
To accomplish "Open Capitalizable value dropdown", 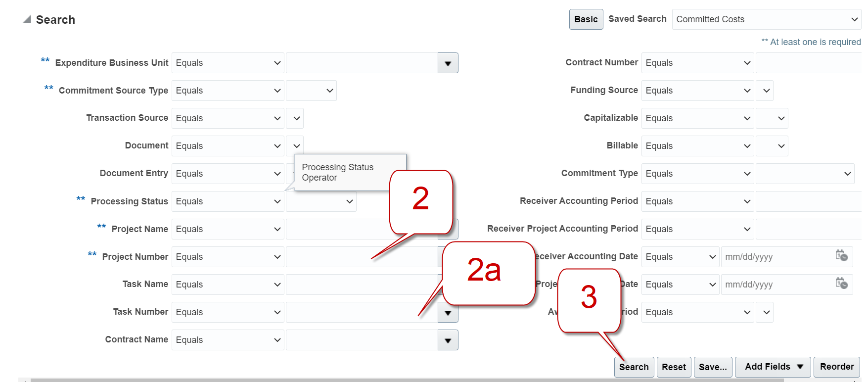I will 772,118.
